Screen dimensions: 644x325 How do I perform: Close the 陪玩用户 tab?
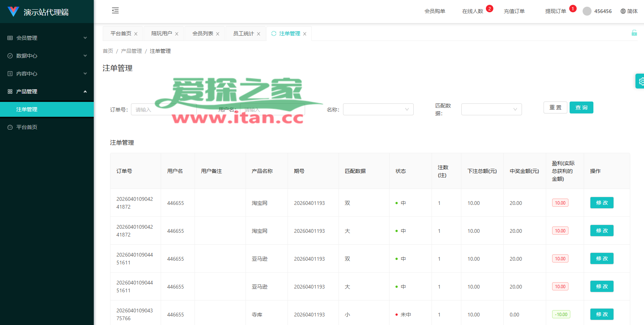click(177, 34)
